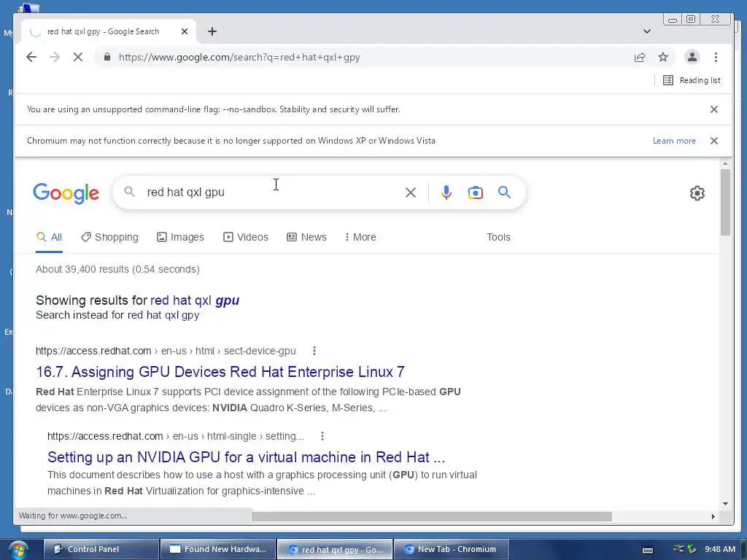Open 'Assigning GPU Devices Red Hat Enterprise Linux 7'
Image resolution: width=747 pixels, height=560 pixels.
[220, 372]
